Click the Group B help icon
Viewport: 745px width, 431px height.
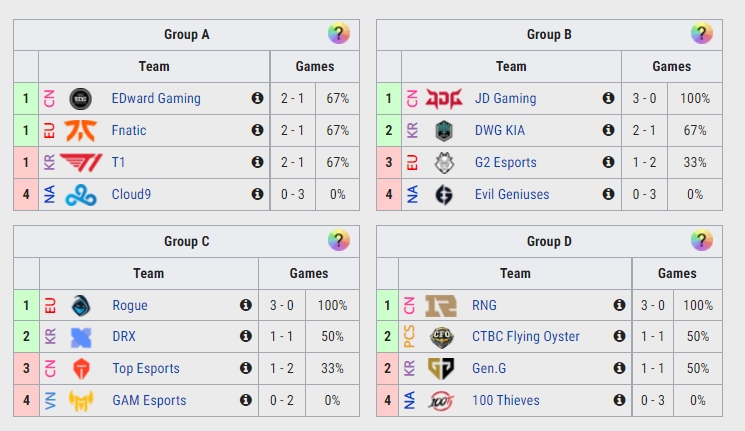[x=702, y=34]
